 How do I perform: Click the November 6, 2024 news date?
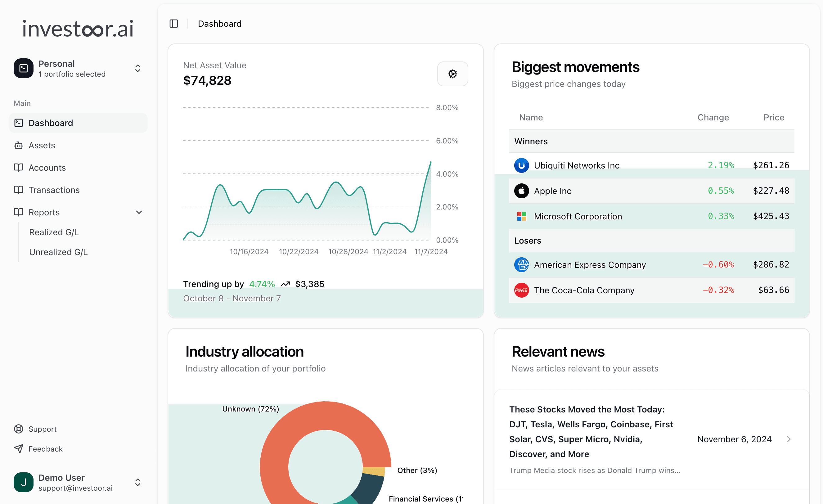[x=734, y=439]
